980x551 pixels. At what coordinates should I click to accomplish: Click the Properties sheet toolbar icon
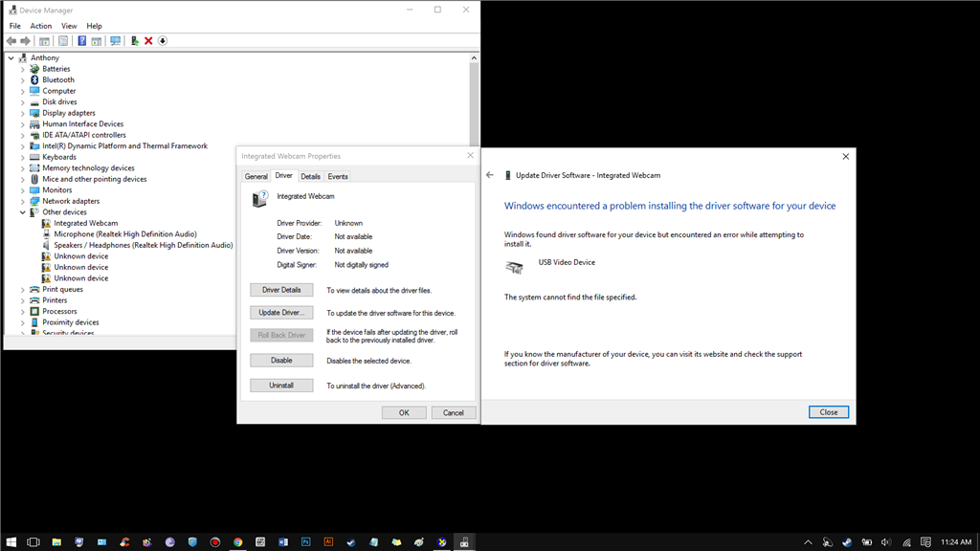(x=63, y=41)
